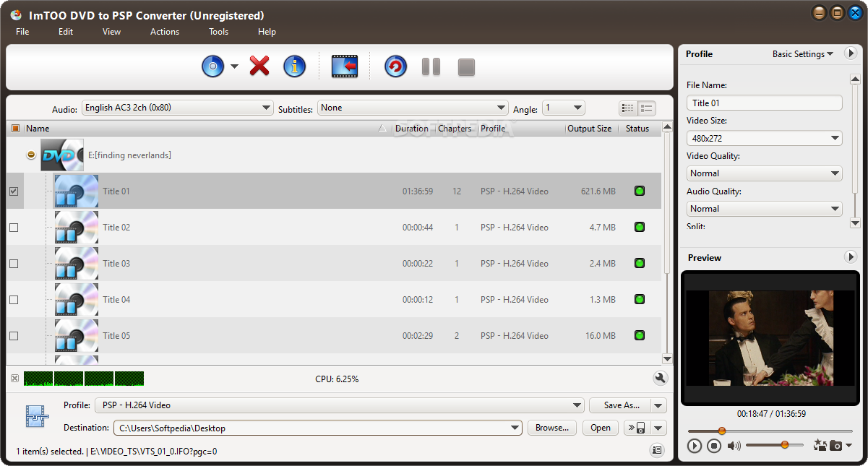Open the Help menu
The height and width of the screenshot is (466, 868).
(x=267, y=32)
